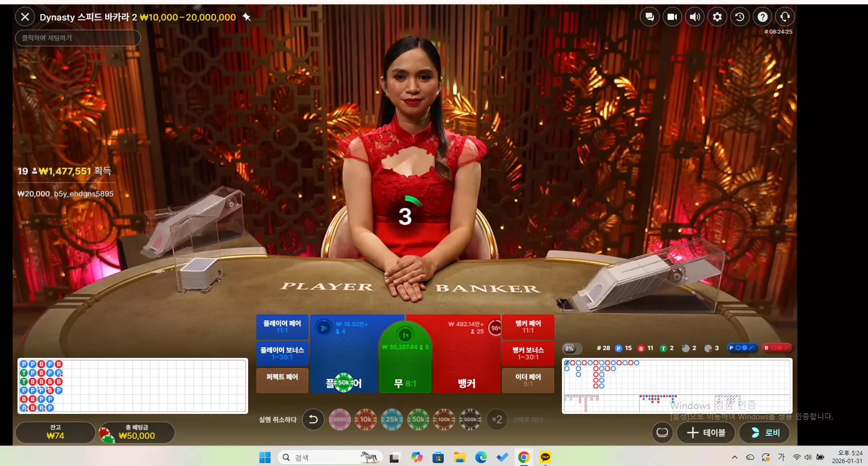Click the winners ₩1,477,551 message
Screen dimensions: 868x466
pyautogui.click(x=64, y=171)
